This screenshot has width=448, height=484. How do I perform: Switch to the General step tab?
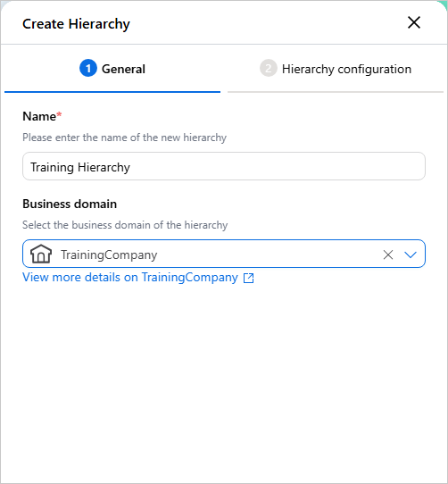coord(112,69)
